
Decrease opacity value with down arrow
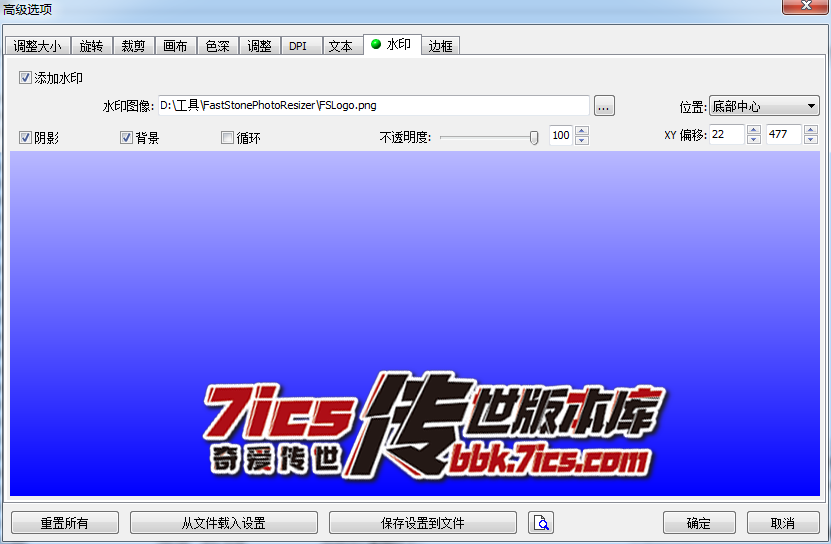582,140
